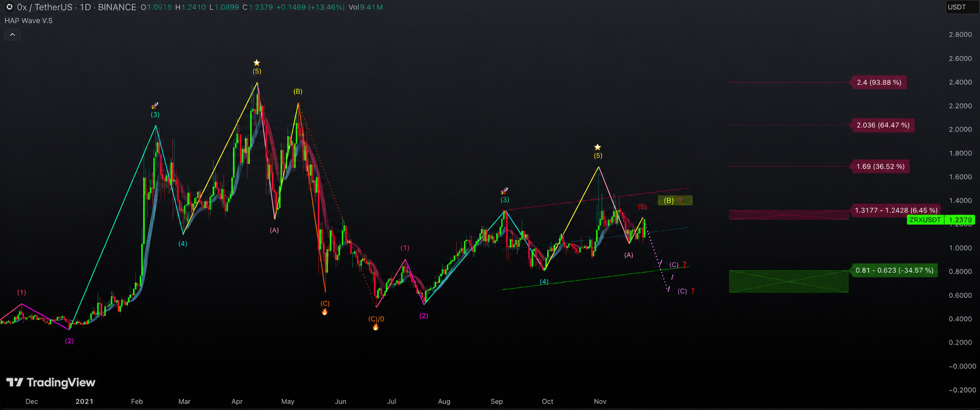Click the (C)/0 wave label
980x410 pixels.
(376, 319)
